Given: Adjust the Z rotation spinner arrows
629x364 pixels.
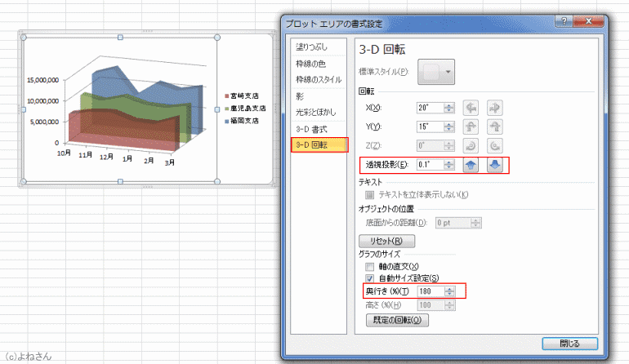Looking at the screenshot, I should [x=449, y=145].
